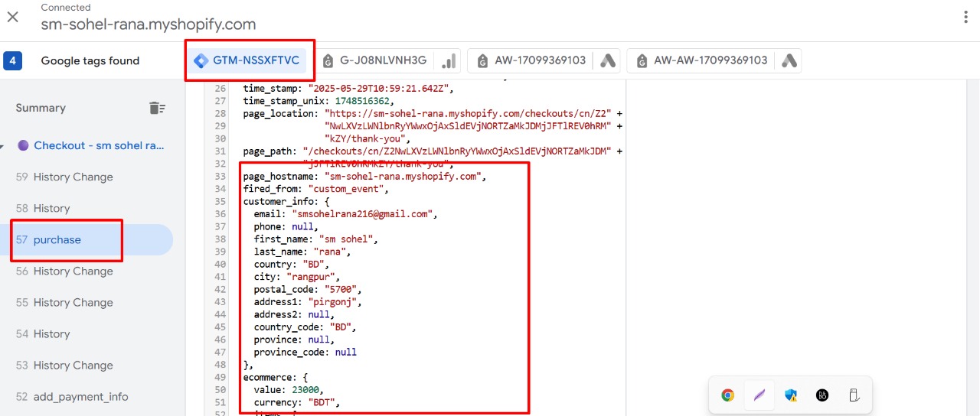Open the Bang & Olufsen audio icon
The image size is (980, 416).
(822, 395)
